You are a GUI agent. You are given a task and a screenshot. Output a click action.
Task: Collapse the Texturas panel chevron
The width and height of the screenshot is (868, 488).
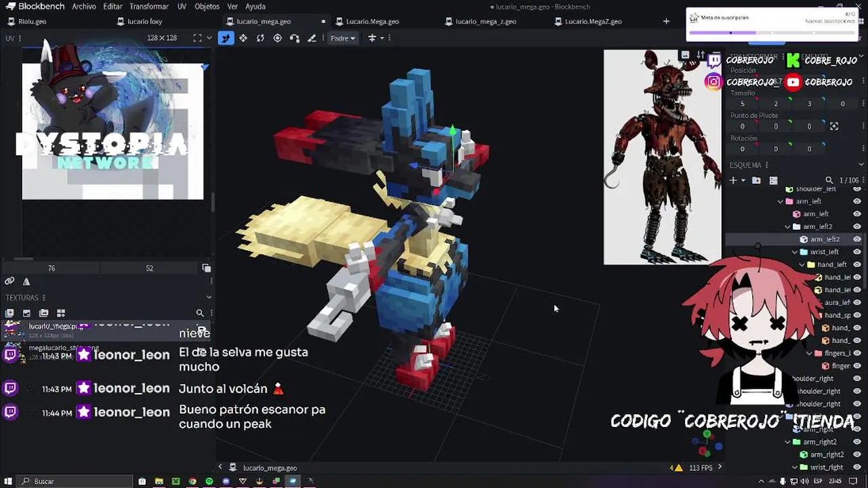[209, 297]
